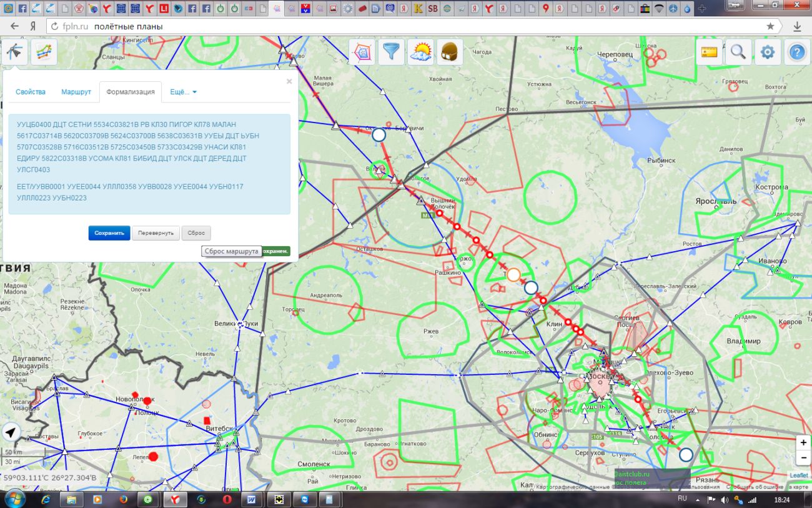
Task: Show the weather overlay
Action: point(421,52)
